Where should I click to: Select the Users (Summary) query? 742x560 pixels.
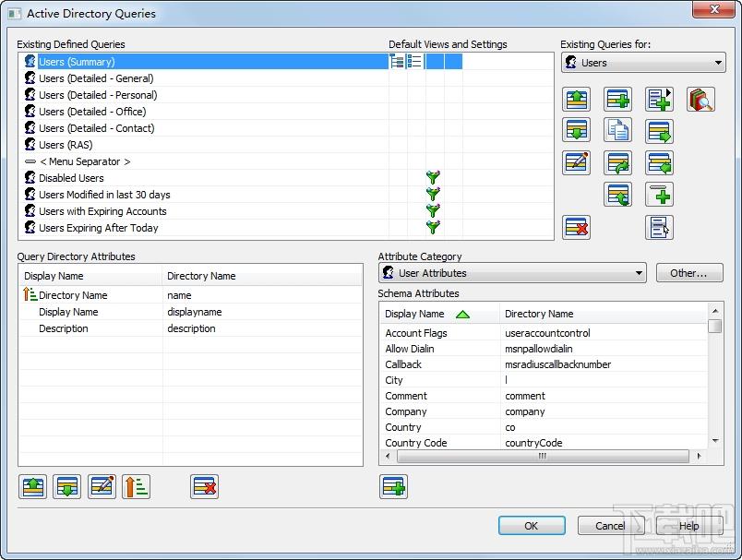(x=206, y=62)
